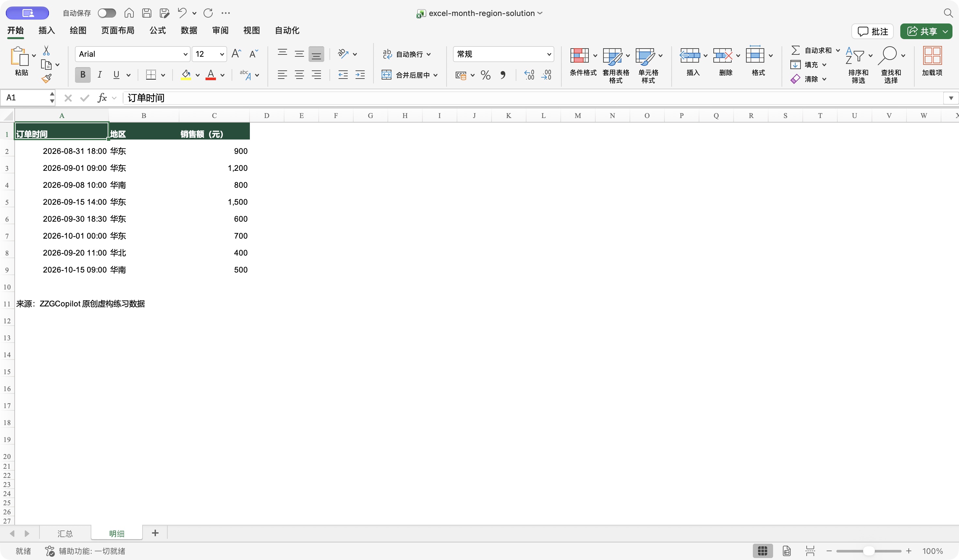Screen dimensions: 959x560
Task: Click the search magnifier in title bar
Action: [x=948, y=13]
